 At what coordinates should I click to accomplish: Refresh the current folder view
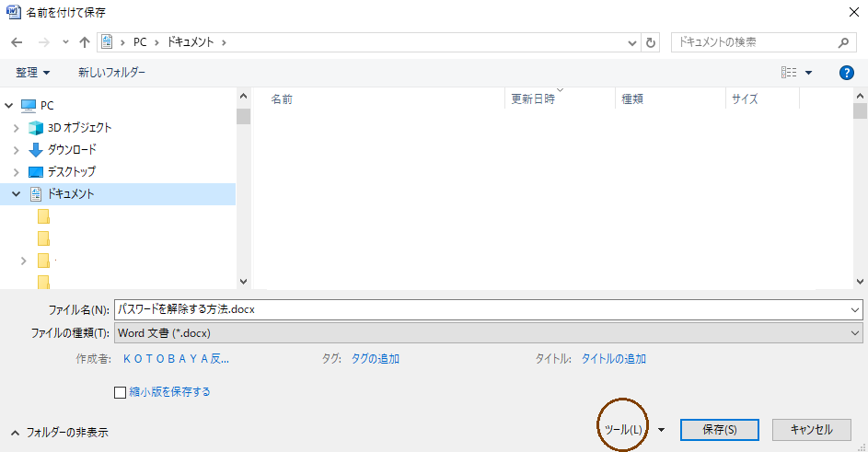click(652, 42)
